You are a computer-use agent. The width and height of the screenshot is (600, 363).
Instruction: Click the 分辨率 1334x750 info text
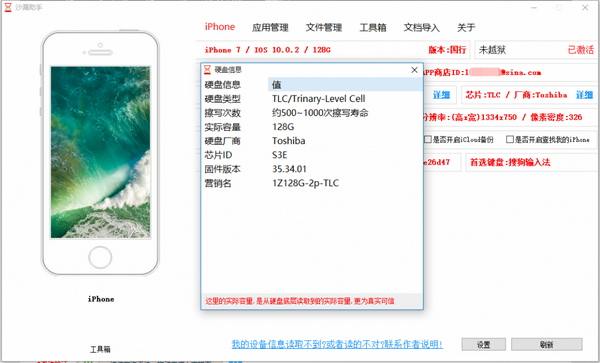pos(502,117)
